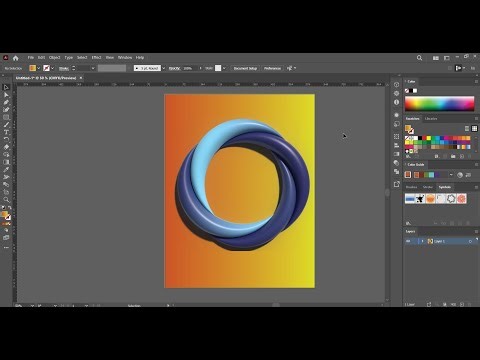Open the search magnifier icon
Screen dimensions: 480x360
[419, 58]
